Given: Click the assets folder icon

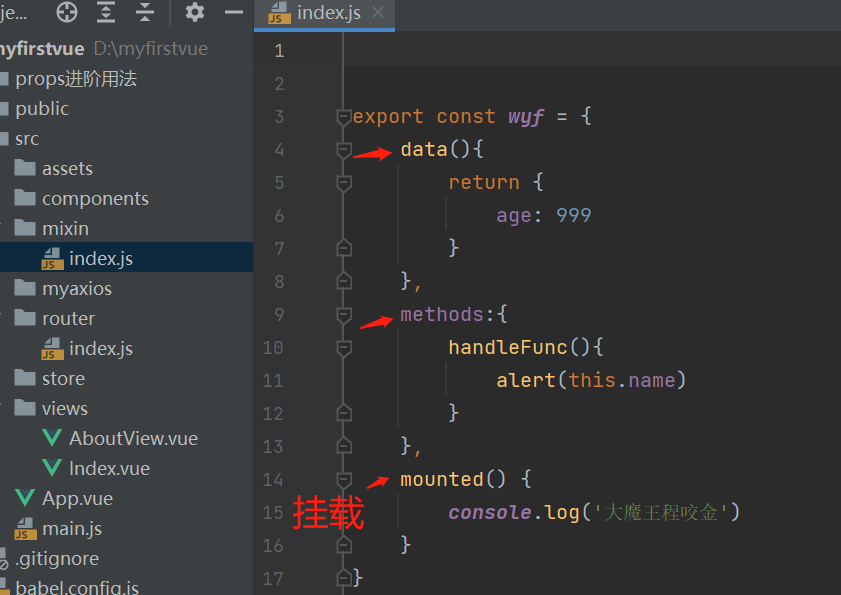Looking at the screenshot, I should click(25, 168).
